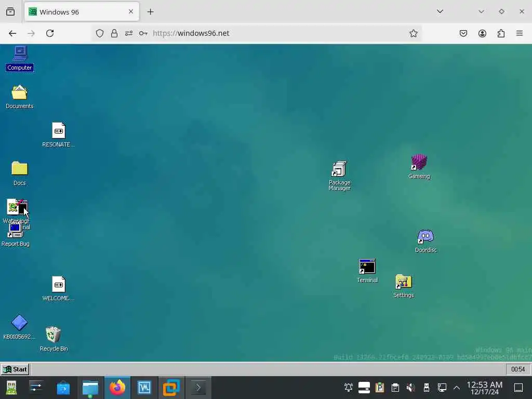Screen dimensions: 532x399
Task: Launch the Package Manager shortcut
Action: tap(339, 176)
